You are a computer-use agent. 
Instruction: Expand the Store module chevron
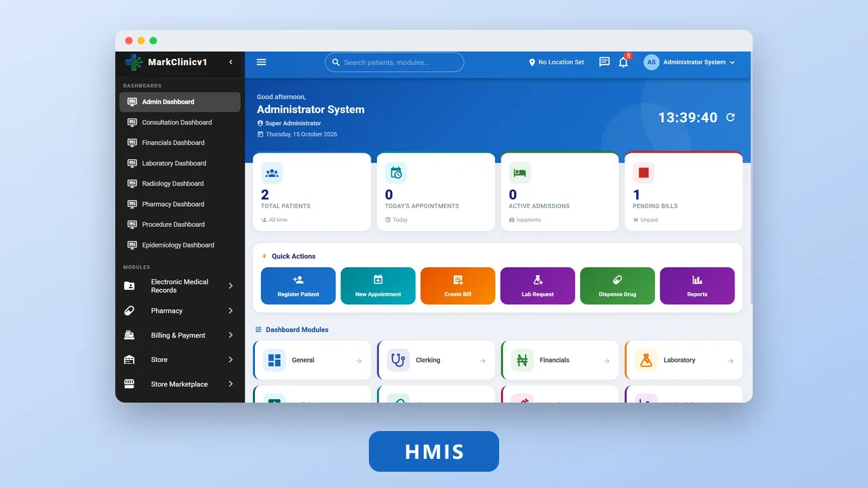point(231,360)
